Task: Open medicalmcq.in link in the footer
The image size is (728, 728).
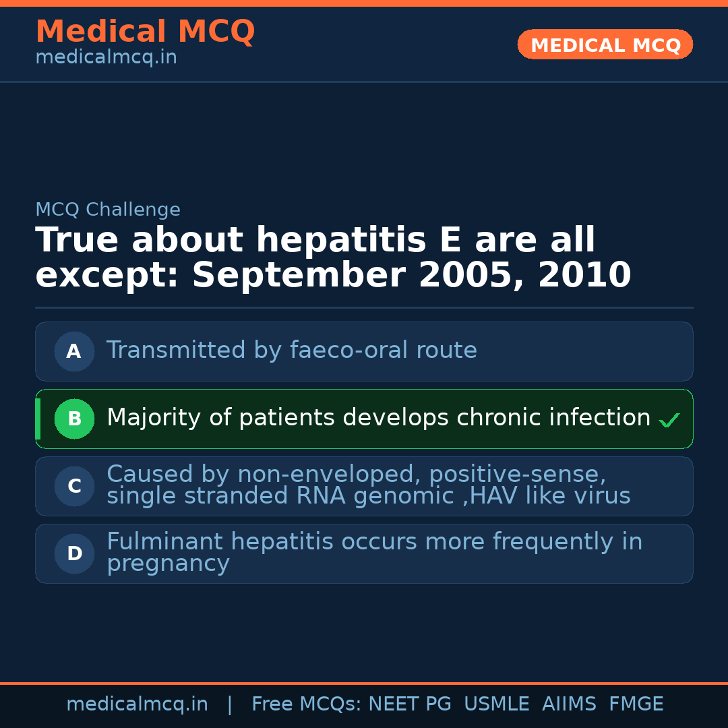Action: [x=137, y=704]
